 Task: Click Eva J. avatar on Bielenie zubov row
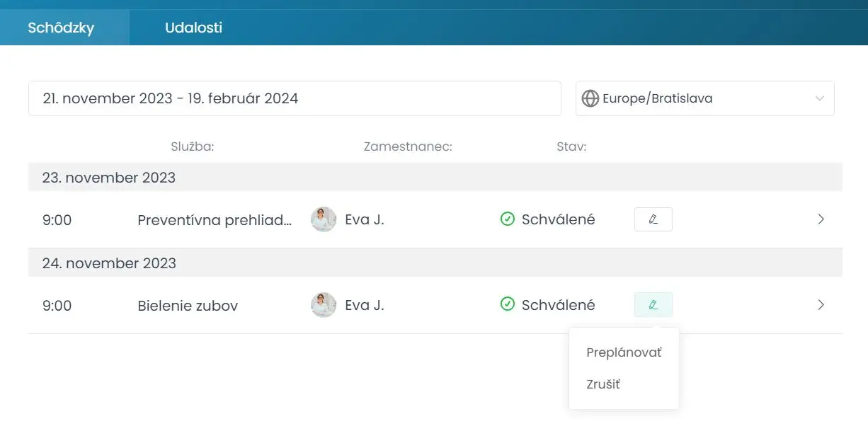click(324, 305)
